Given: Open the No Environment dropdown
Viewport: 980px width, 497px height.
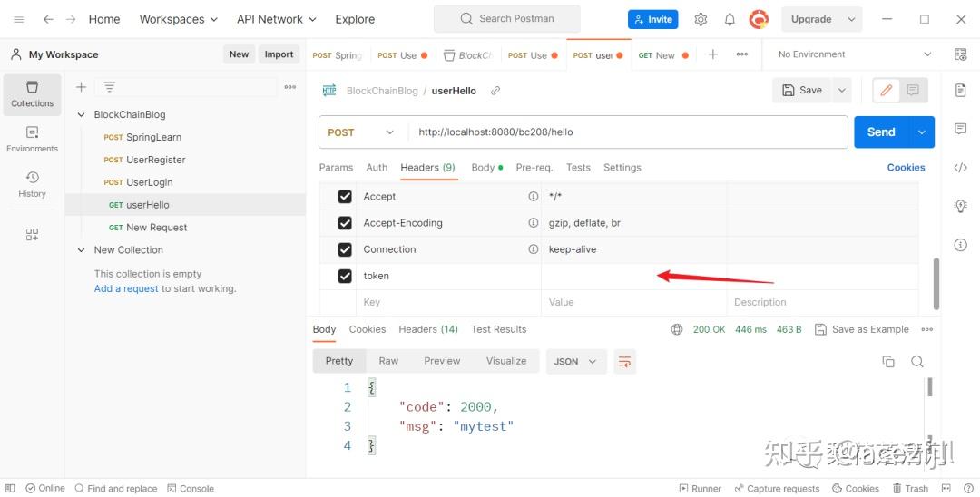Looking at the screenshot, I should click(854, 54).
